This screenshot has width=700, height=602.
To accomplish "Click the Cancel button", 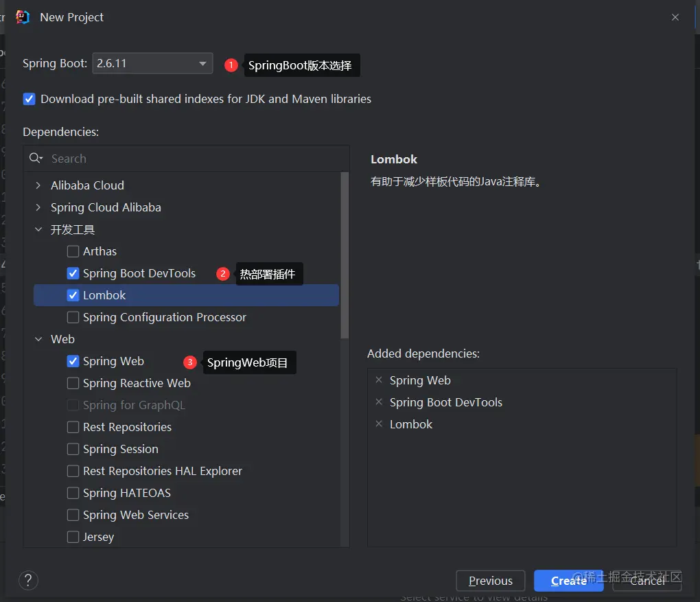I will 647,581.
